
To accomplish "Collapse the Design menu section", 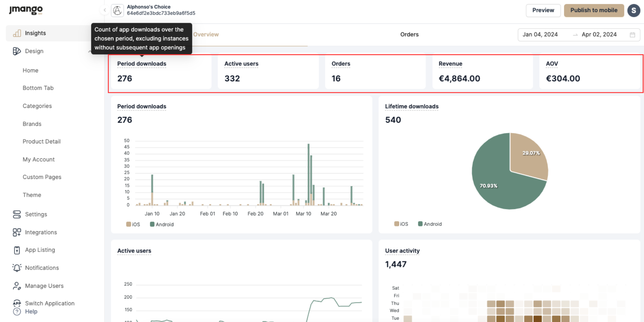I will (x=90, y=51).
